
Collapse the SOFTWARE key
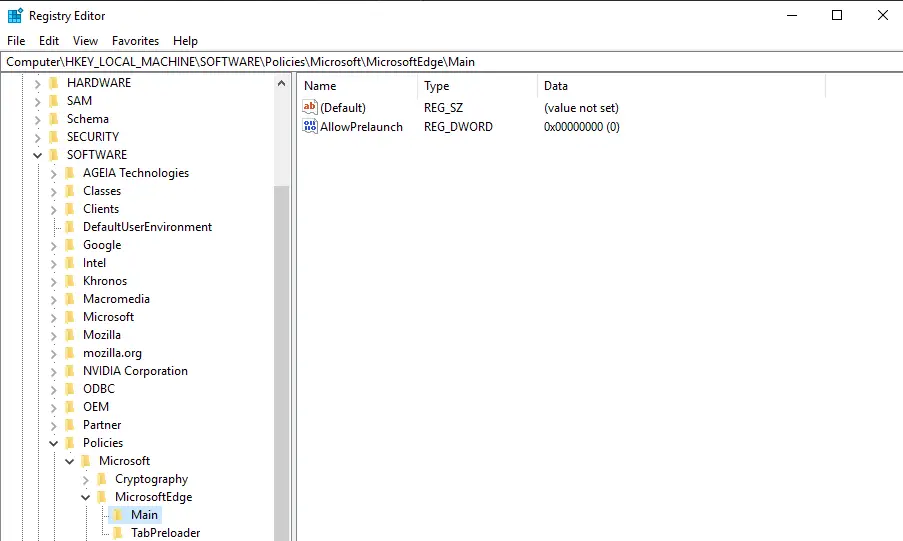click(x=38, y=155)
